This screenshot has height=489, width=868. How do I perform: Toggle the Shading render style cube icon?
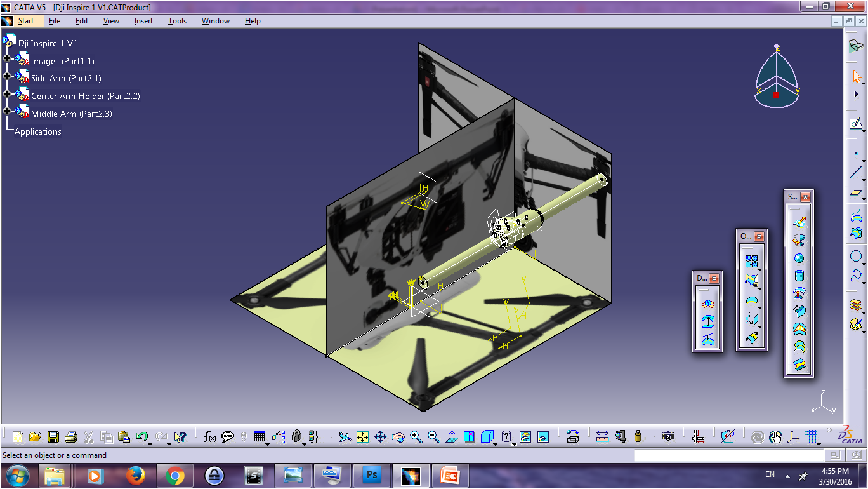pyautogui.click(x=486, y=436)
